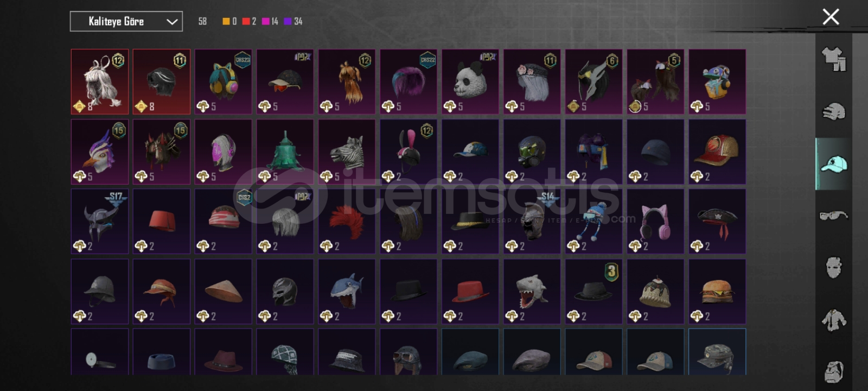The image size is (868, 391).
Task: Pick the shark head hat item
Action: pos(347,291)
